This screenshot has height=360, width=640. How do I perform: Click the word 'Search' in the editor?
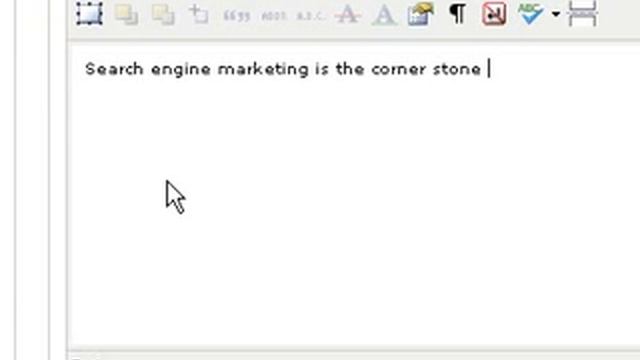[114, 69]
